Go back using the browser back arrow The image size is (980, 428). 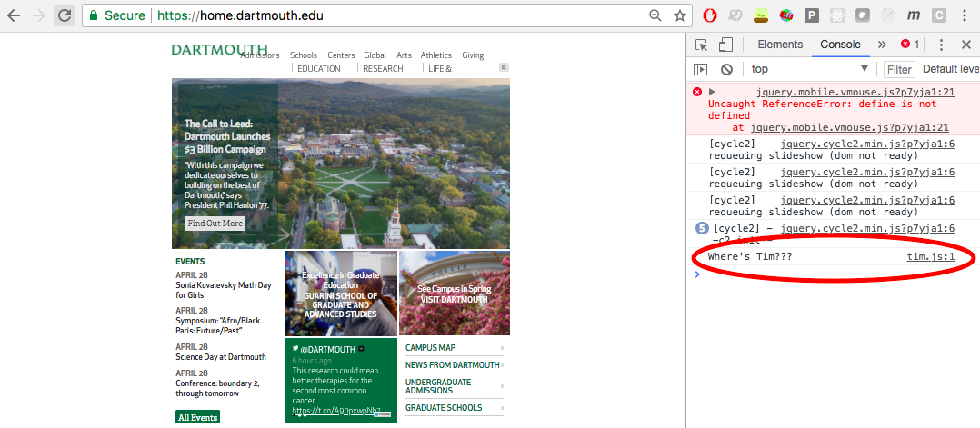(14, 15)
